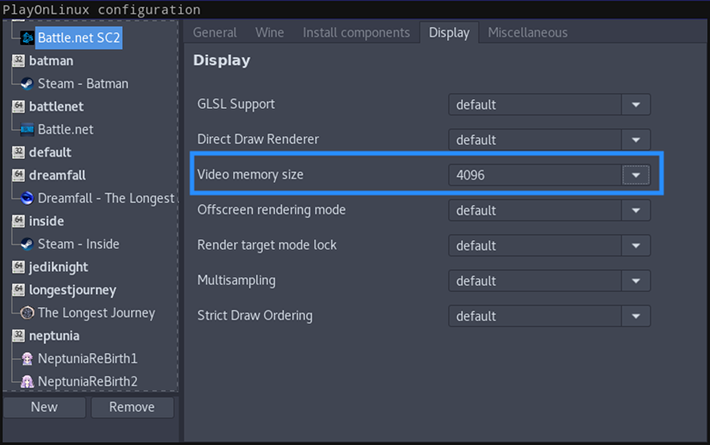Select the Dreamfall - The Longest shortcut

[106, 198]
